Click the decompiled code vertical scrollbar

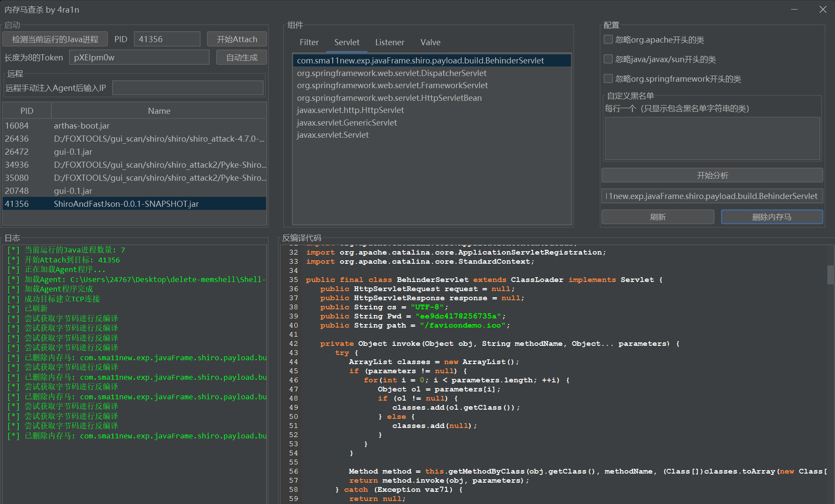830,275
